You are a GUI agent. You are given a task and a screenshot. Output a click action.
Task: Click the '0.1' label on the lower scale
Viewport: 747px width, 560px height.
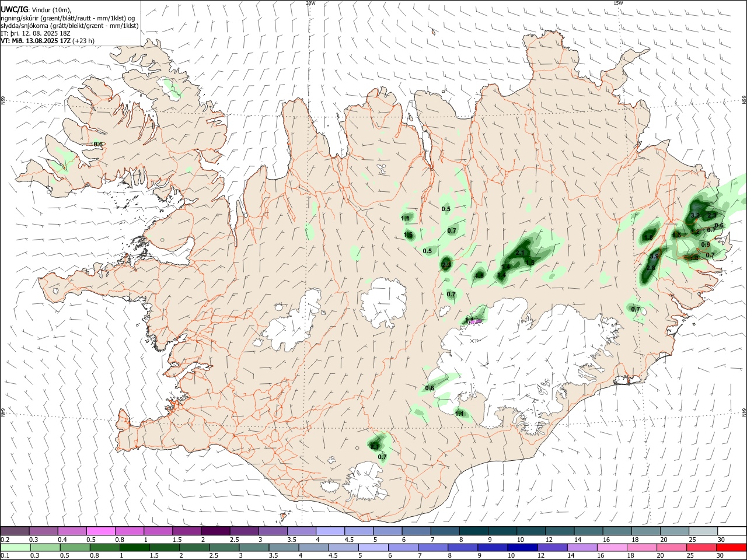point(4,556)
